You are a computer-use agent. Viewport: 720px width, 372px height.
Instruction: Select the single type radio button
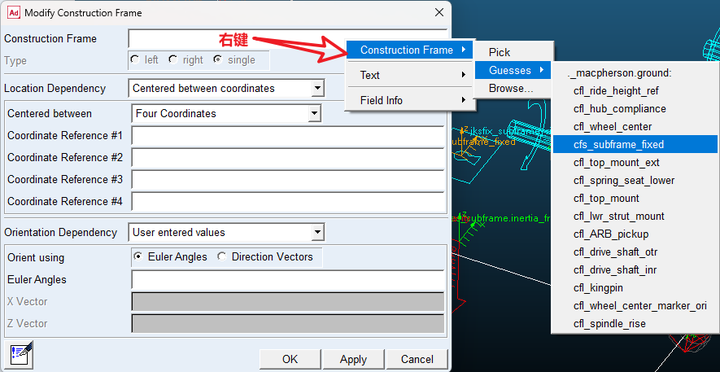pos(218,60)
